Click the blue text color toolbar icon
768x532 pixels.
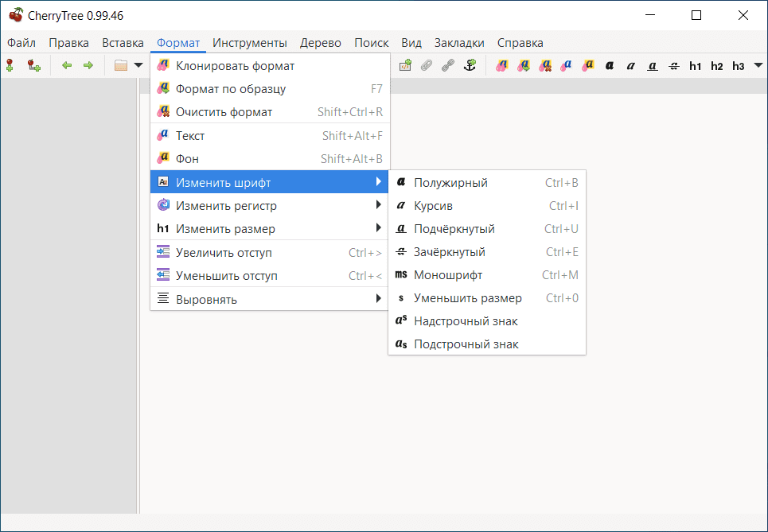click(566, 65)
